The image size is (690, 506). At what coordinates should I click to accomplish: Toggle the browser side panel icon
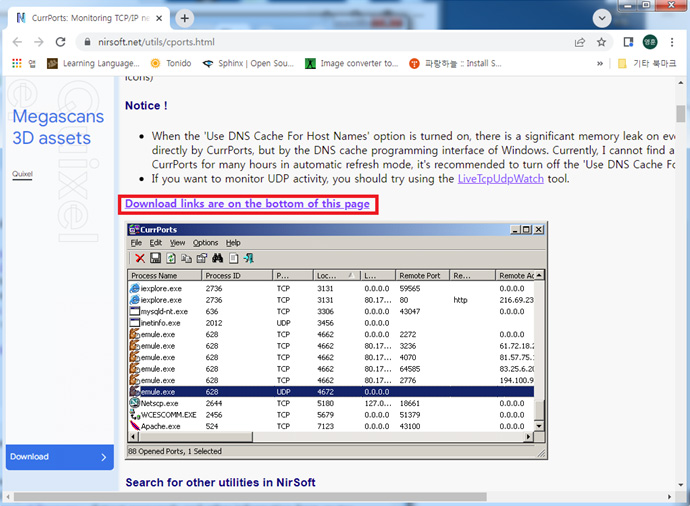629,42
